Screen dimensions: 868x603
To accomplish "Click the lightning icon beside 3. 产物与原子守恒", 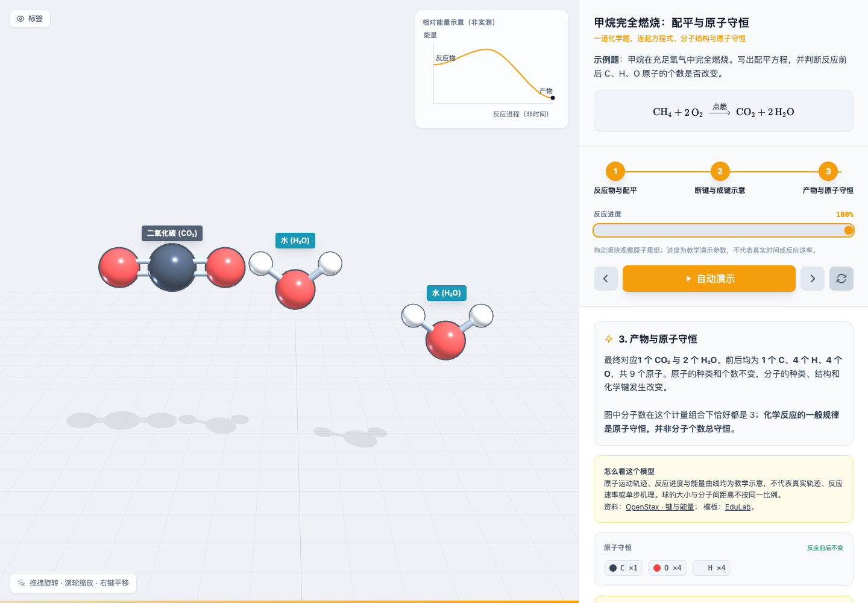I will [x=609, y=339].
